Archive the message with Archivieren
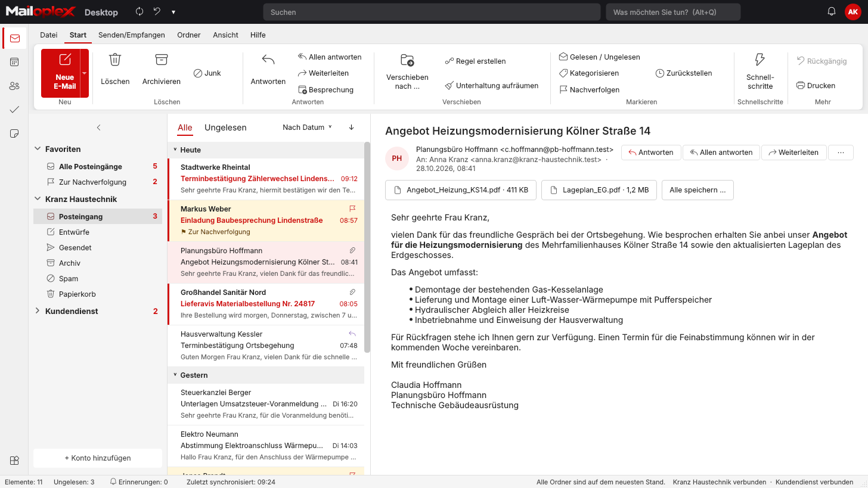Screen dimensions: 868x488 161,69
